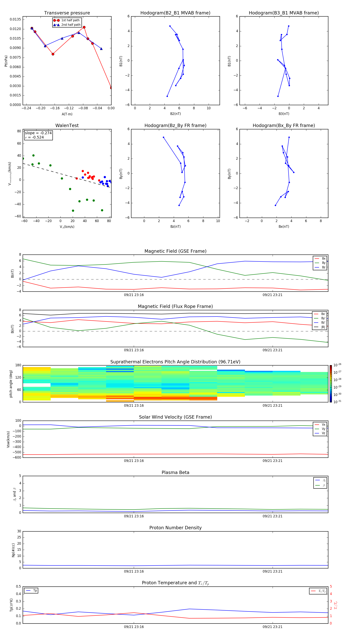Click the 'Hodogram(Bz_By FR frame)' title
Viewport: 351px width, 644px height.
pyautogui.click(x=175, y=125)
